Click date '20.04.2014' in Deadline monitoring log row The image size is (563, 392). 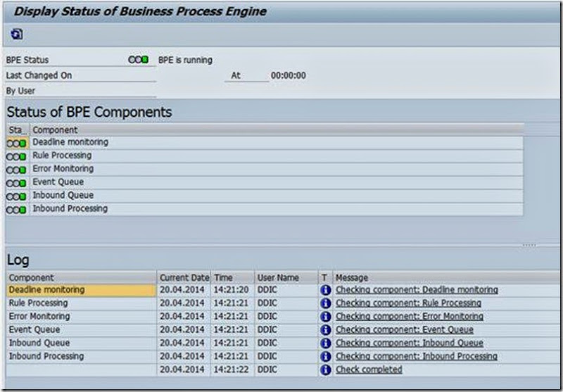pyautogui.click(x=182, y=290)
